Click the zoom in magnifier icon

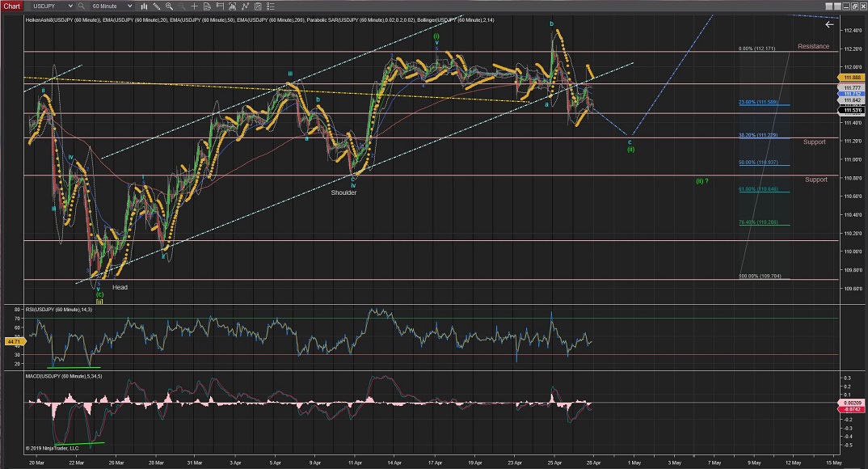169,6
